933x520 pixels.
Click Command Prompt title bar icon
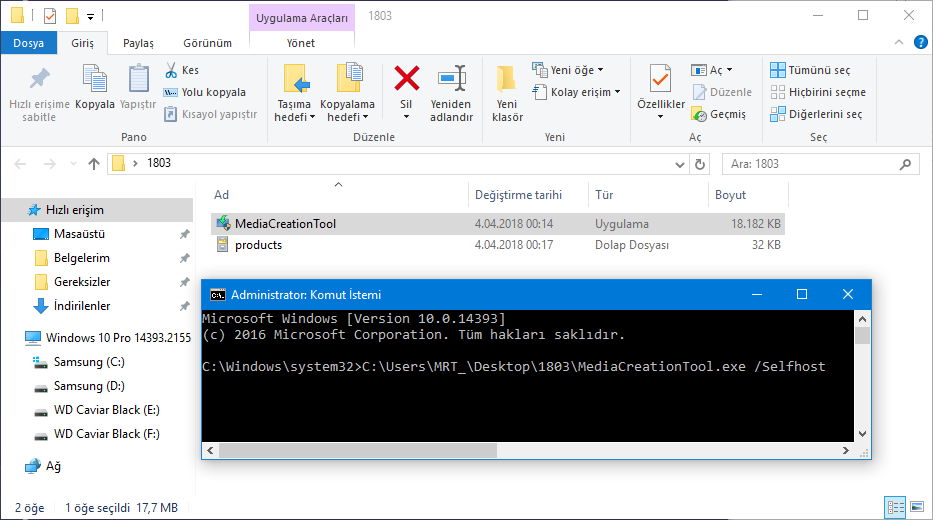click(218, 295)
